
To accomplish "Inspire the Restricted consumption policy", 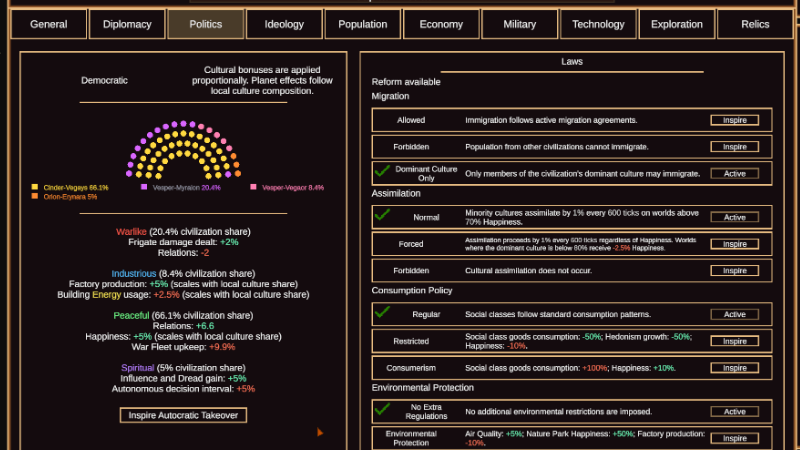I will tap(735, 341).
